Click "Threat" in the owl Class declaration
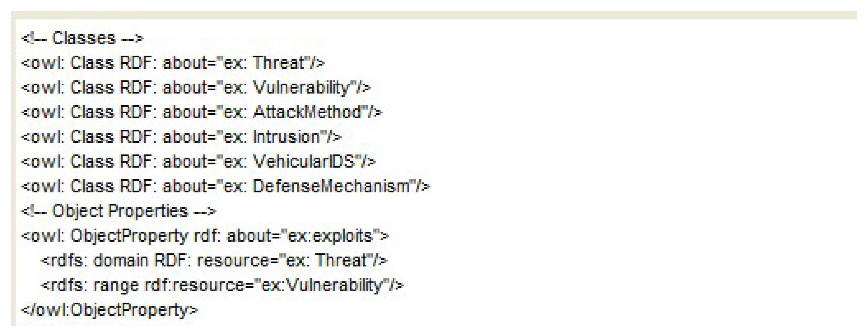 pos(278,63)
